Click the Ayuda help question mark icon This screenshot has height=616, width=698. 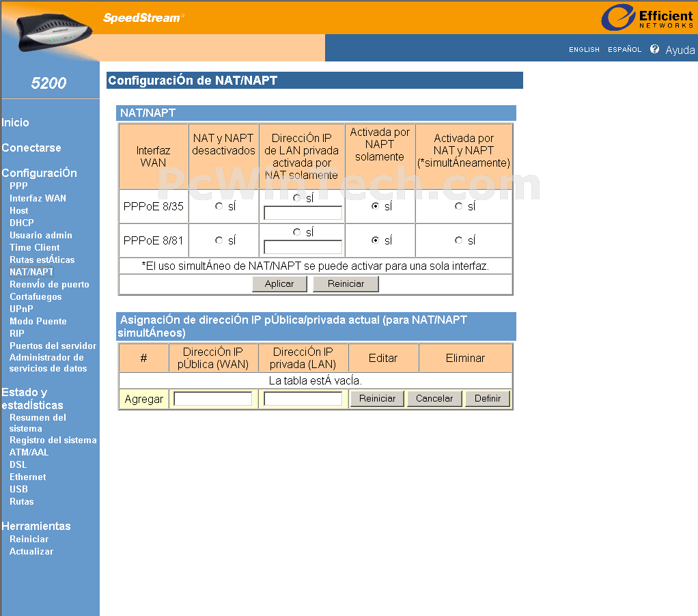coord(654,49)
